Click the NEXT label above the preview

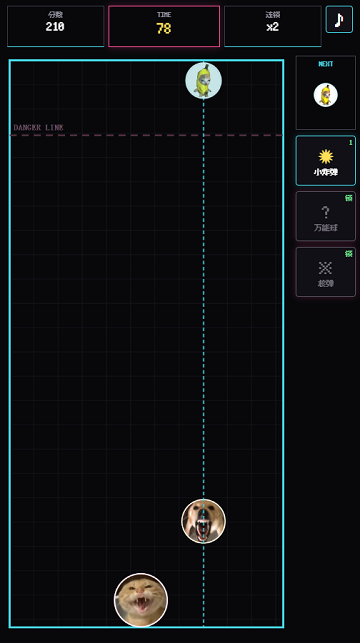coord(326,64)
